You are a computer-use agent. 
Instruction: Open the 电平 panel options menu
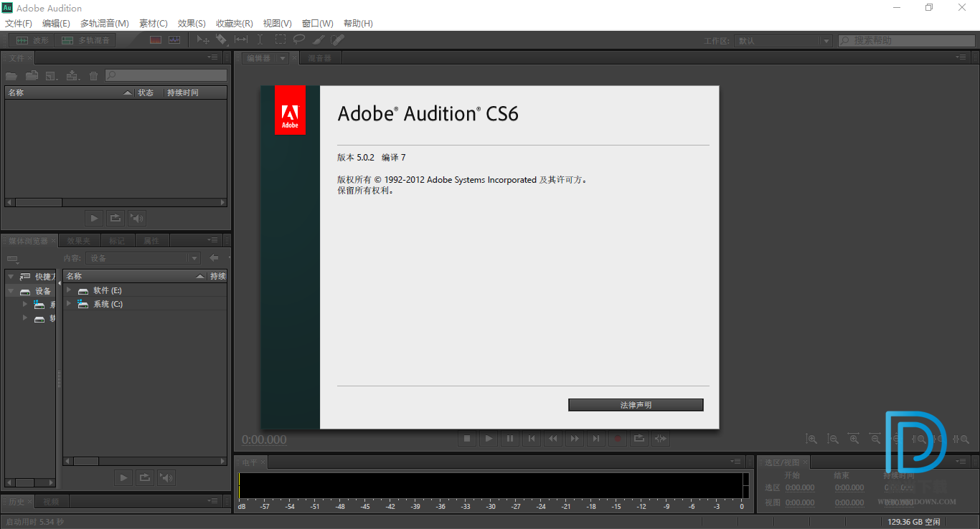point(736,462)
